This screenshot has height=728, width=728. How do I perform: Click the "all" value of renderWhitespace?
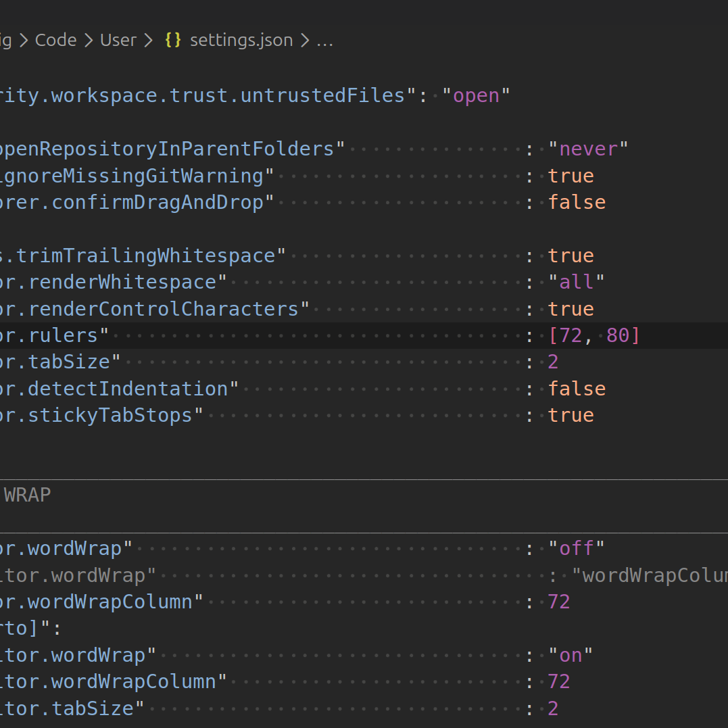(576, 282)
